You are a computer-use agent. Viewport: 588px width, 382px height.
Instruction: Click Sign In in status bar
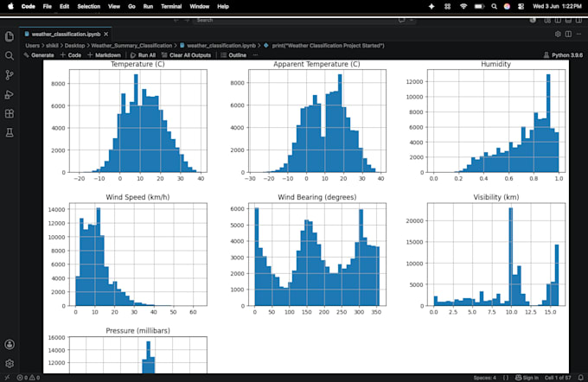pos(527,378)
